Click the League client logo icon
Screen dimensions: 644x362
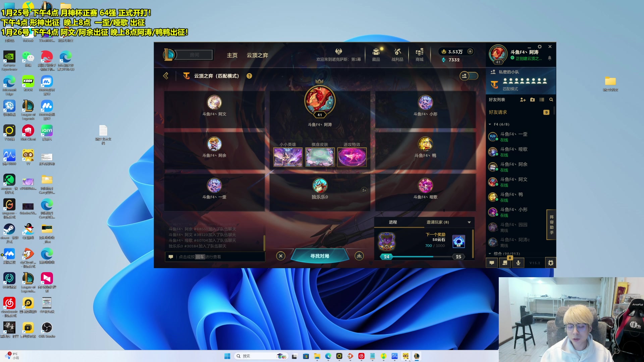click(169, 55)
